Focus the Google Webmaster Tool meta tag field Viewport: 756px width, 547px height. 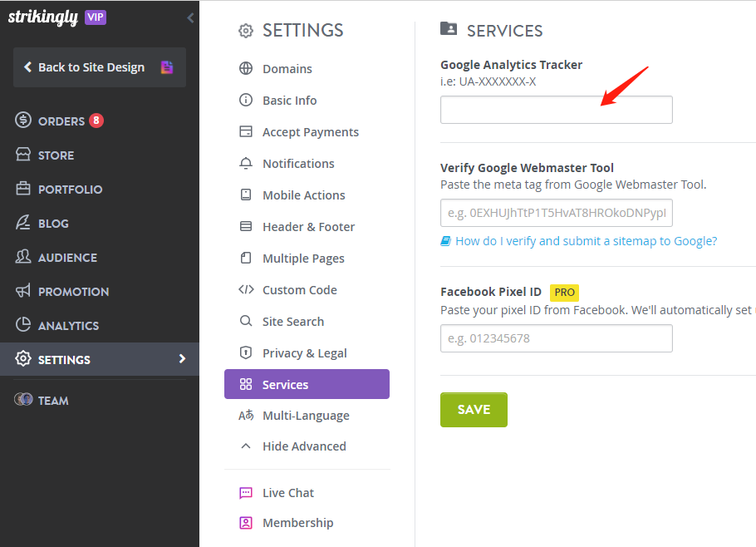[557, 213]
